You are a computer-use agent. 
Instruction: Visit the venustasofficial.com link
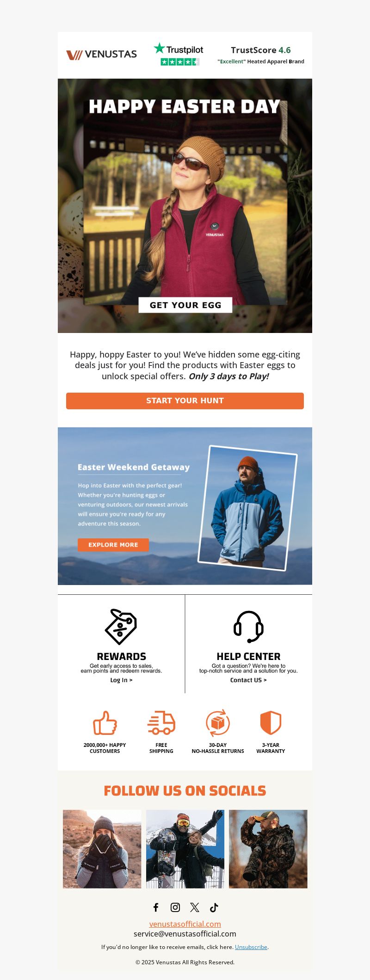tap(185, 924)
